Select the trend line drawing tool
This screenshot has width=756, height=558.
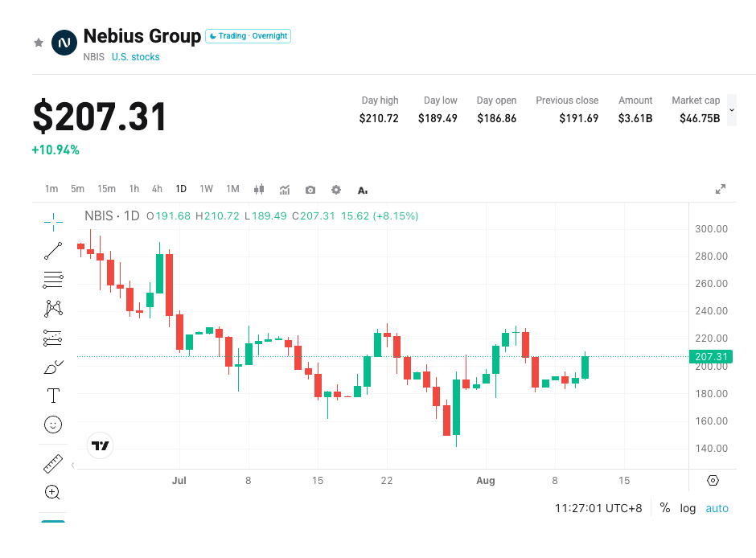pyautogui.click(x=53, y=251)
